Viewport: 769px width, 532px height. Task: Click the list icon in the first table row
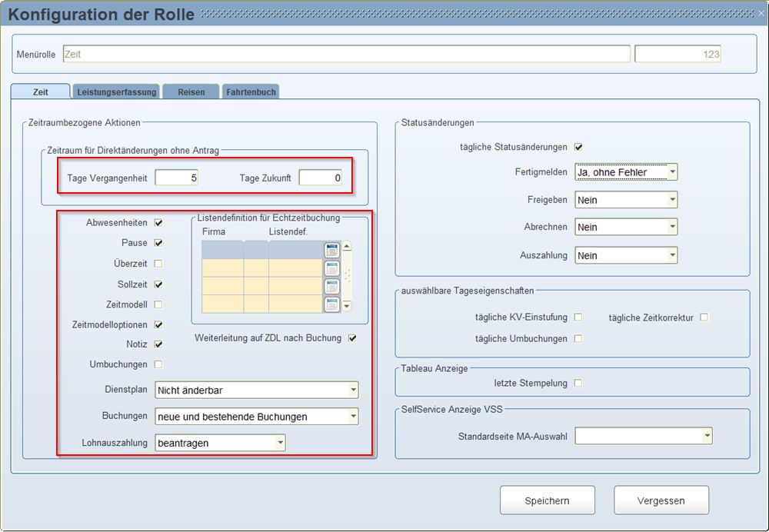[331, 250]
